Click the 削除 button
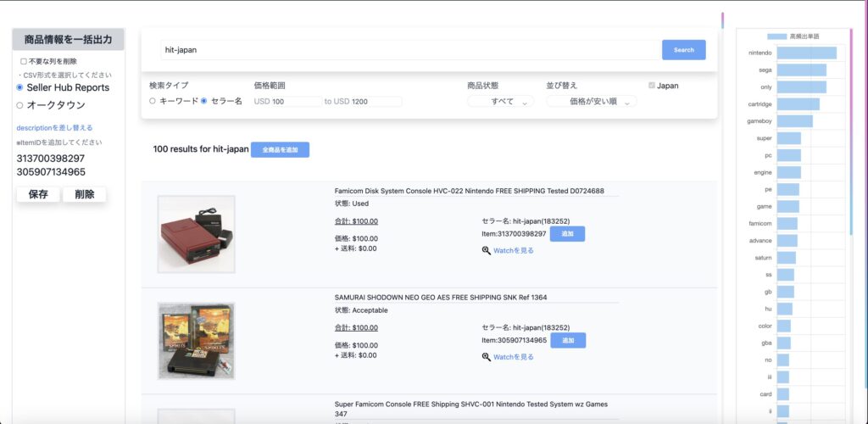868x424 pixels. (x=84, y=194)
